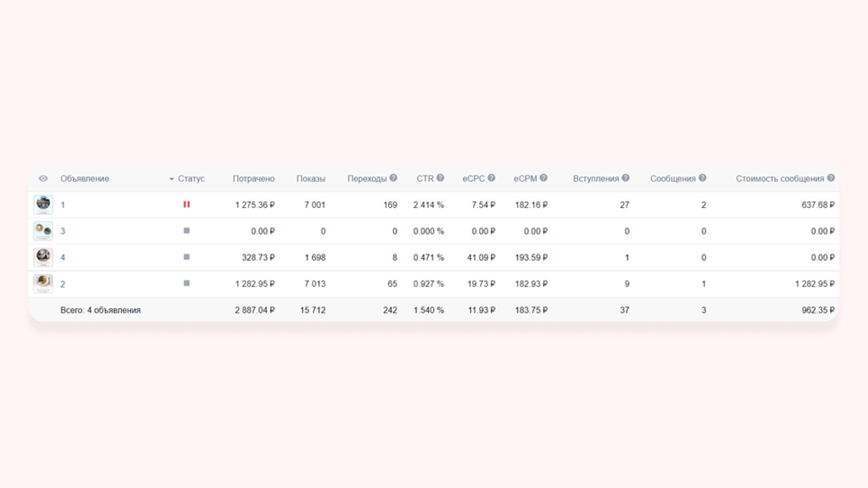Toggle the eye visibility icon in header
The image size is (868, 488).
pyautogui.click(x=43, y=178)
